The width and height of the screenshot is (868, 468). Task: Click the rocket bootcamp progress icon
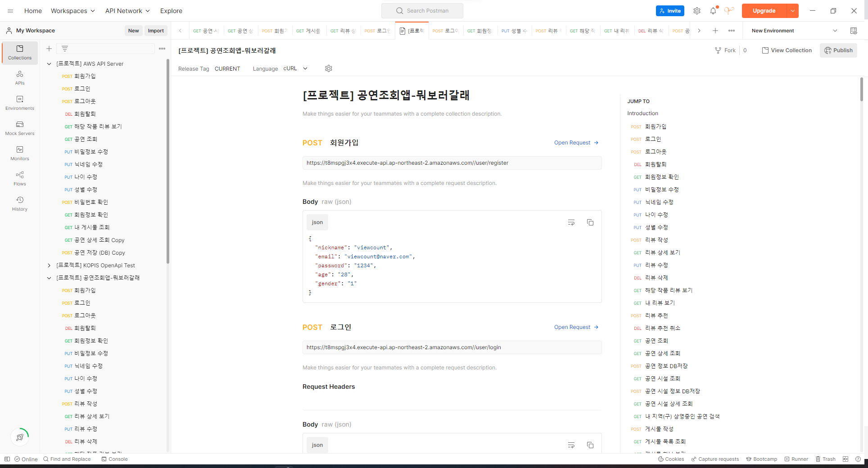tap(20, 437)
